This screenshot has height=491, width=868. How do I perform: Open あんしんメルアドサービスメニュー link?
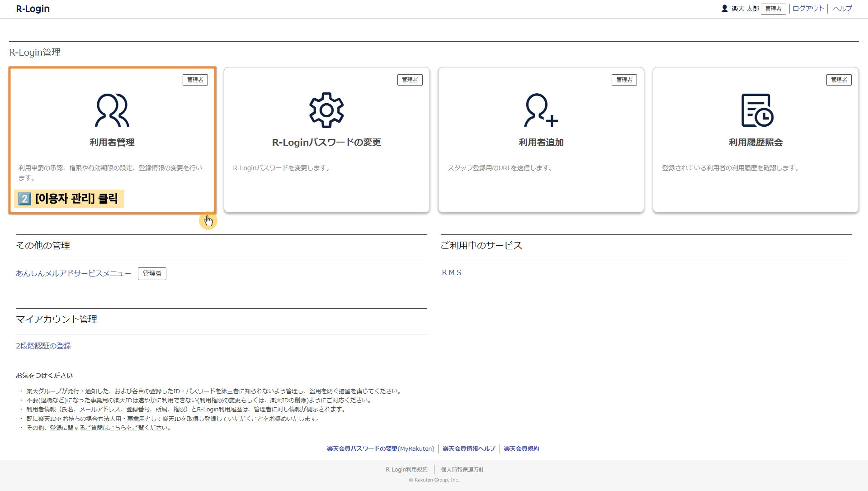pyautogui.click(x=73, y=273)
